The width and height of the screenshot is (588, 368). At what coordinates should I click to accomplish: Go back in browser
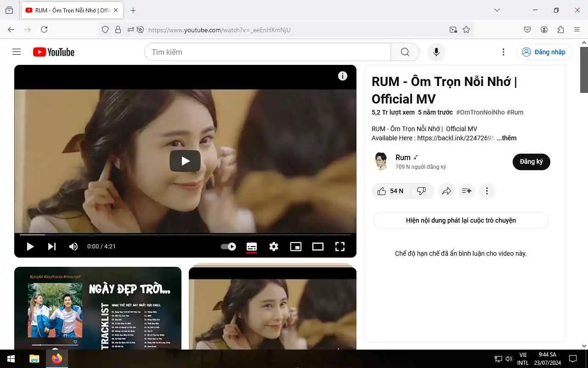[11, 29]
